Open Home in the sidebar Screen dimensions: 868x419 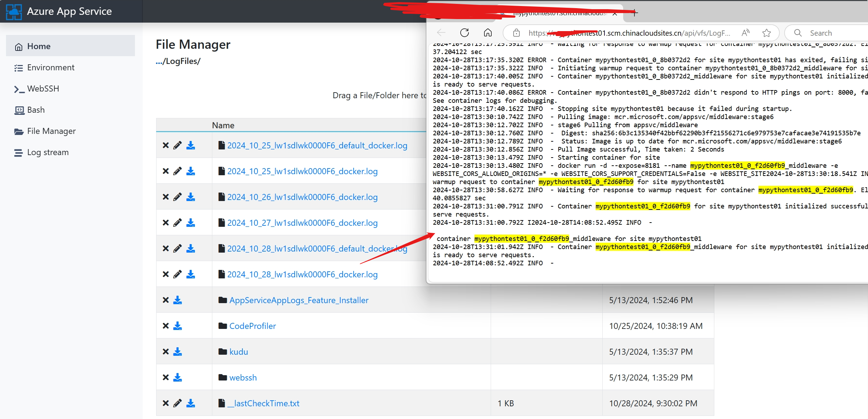[x=39, y=46]
